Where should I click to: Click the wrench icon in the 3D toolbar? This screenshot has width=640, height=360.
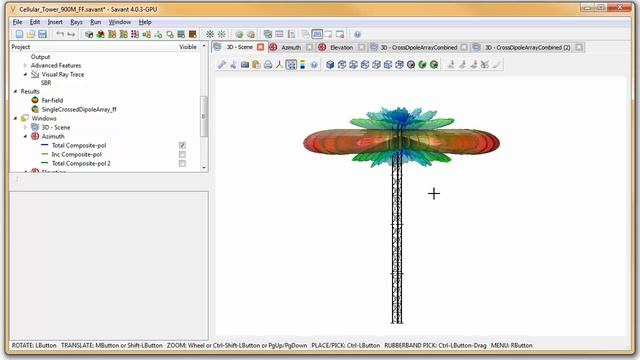click(222, 64)
